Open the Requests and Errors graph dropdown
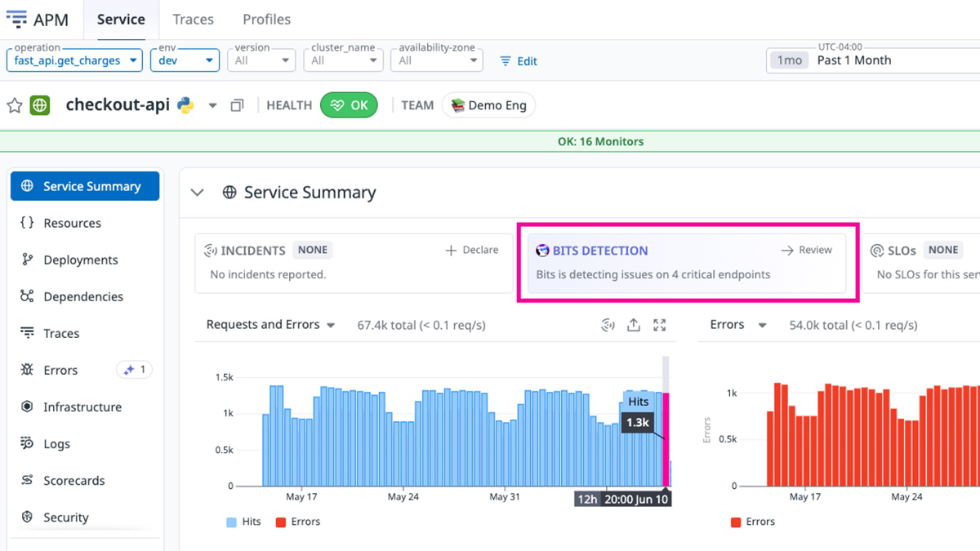Image resolution: width=980 pixels, height=551 pixels. 271,325
